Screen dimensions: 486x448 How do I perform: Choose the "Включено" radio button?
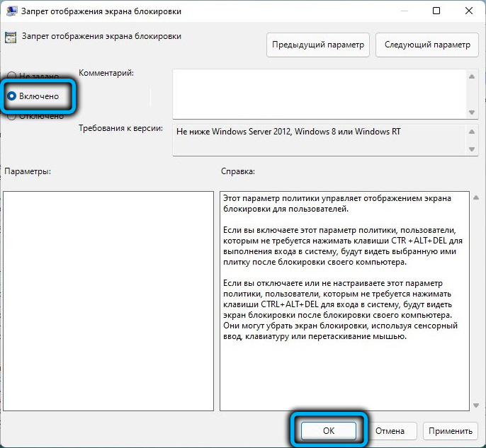(x=12, y=96)
